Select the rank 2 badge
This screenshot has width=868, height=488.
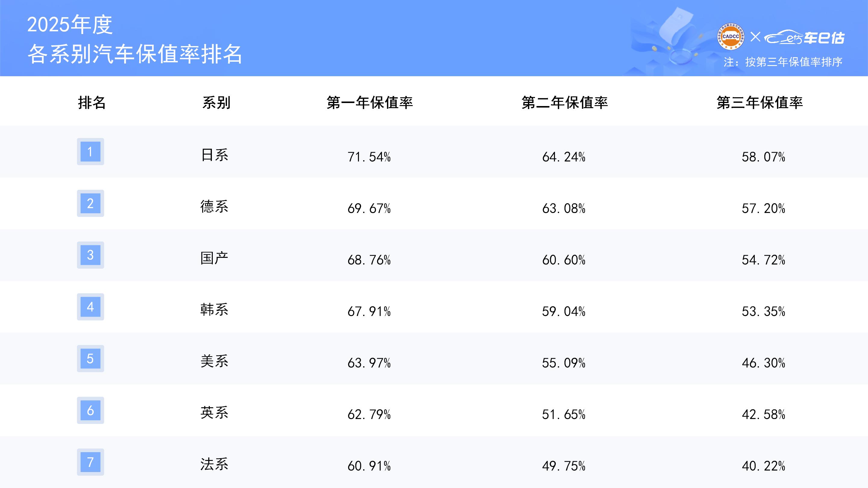coord(90,203)
